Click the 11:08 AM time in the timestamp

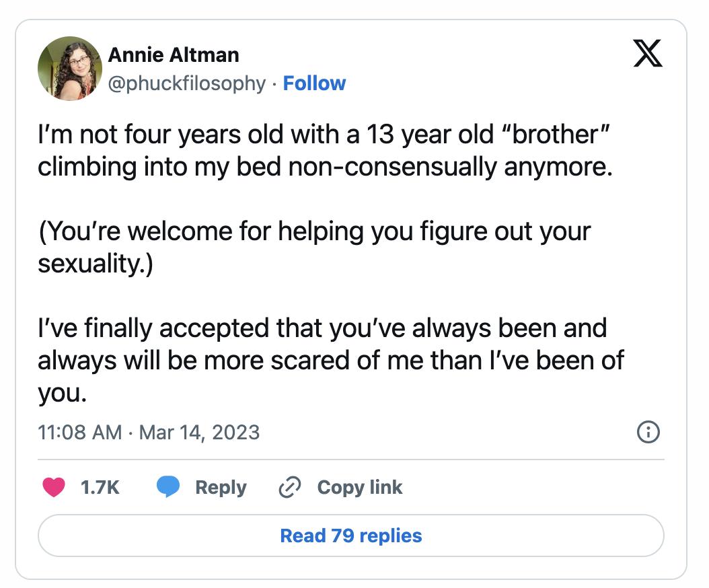tap(80, 432)
